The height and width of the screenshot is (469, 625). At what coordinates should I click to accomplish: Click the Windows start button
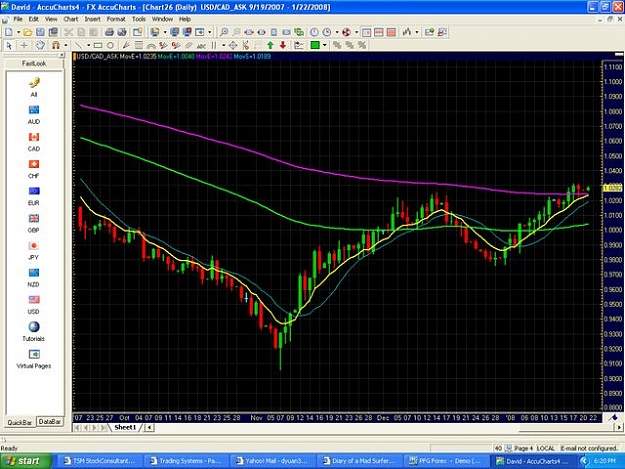pyautogui.click(x=26, y=461)
